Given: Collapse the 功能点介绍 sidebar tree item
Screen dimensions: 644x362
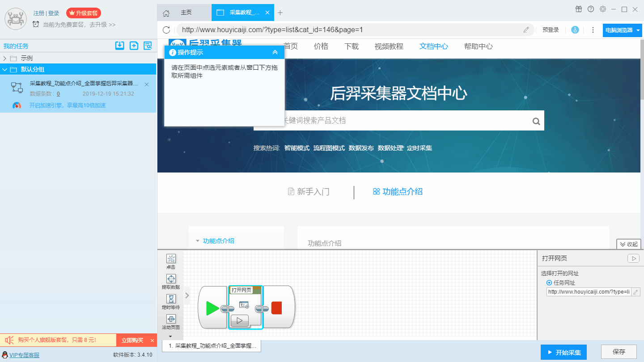Looking at the screenshot, I should pos(198,241).
